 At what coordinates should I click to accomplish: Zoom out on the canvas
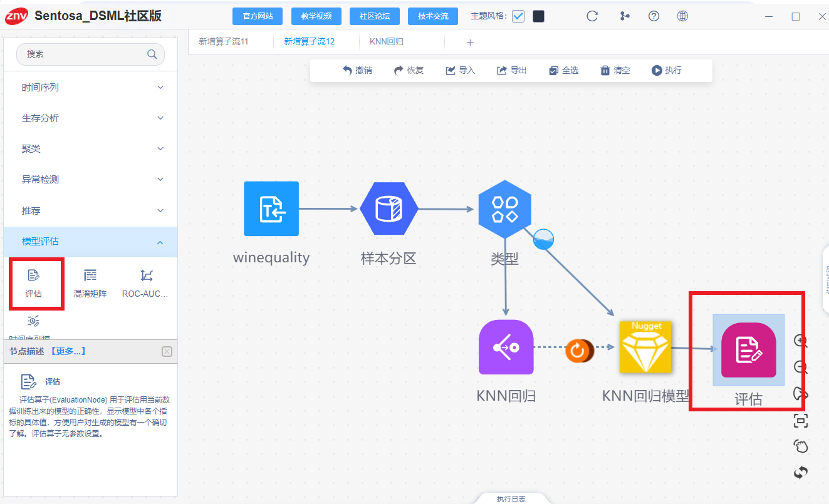(x=800, y=368)
